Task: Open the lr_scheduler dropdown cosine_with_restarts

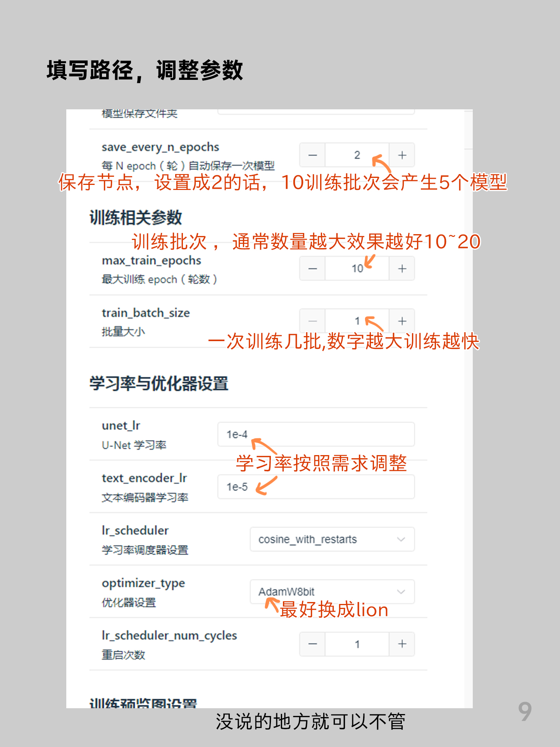Action: [332, 539]
